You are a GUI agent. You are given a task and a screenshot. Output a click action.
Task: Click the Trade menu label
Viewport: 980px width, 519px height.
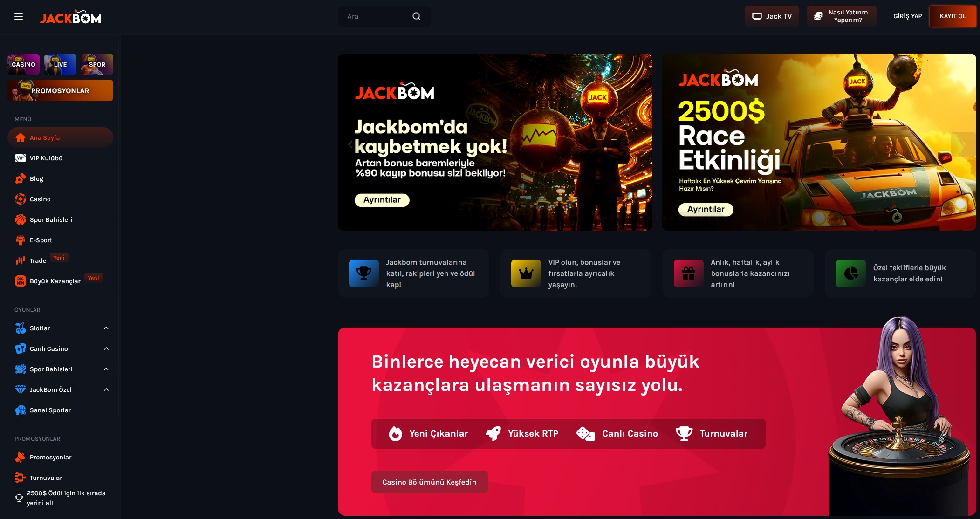coord(38,261)
